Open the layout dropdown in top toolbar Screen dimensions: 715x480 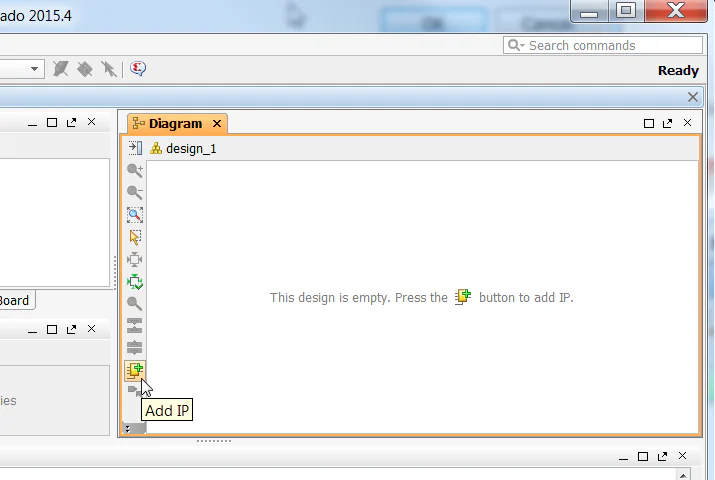coord(34,69)
